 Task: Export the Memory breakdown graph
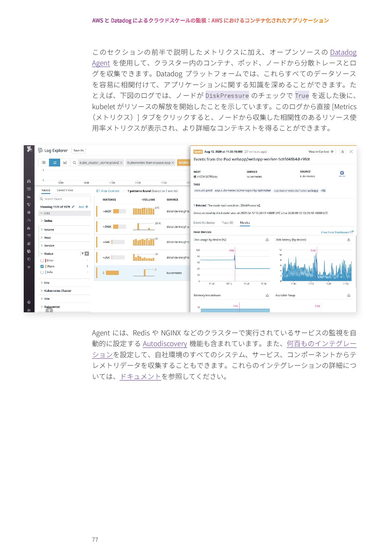click(267, 295)
